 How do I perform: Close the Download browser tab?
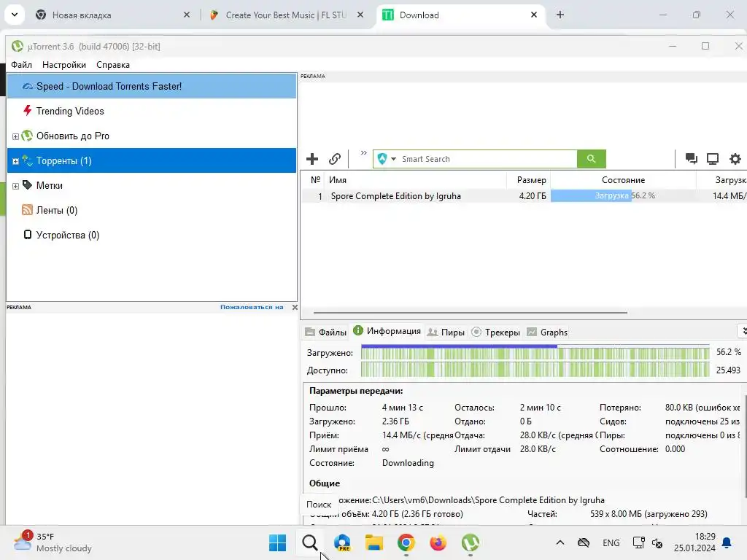click(534, 15)
